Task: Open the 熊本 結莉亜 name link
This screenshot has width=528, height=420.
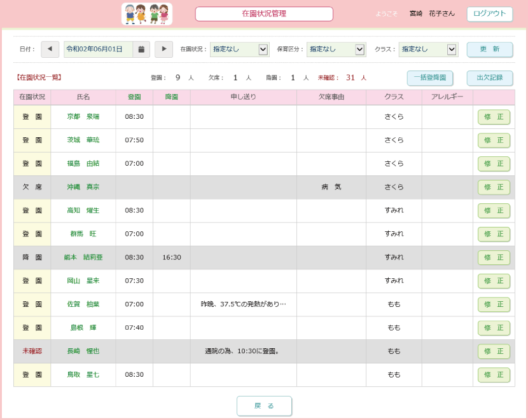Action: (x=83, y=257)
